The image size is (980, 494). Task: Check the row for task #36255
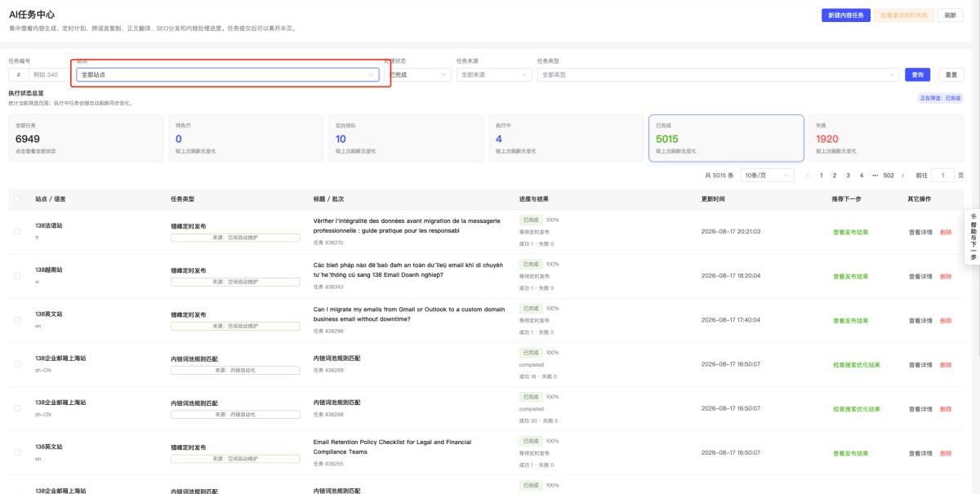tap(17, 453)
